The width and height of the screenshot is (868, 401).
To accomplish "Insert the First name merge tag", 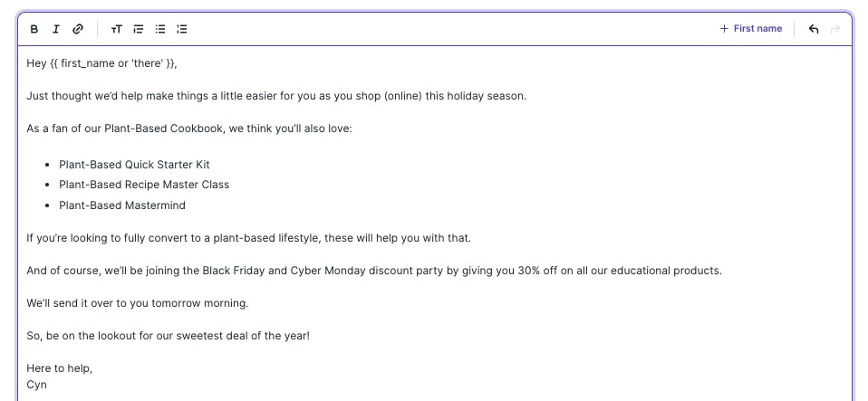I will [750, 29].
